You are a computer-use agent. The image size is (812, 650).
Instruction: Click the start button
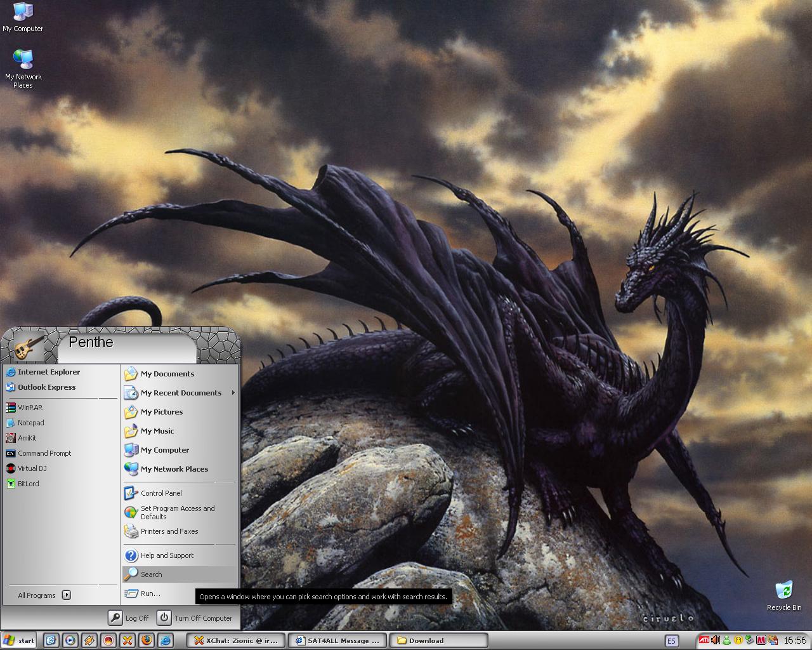(19, 640)
